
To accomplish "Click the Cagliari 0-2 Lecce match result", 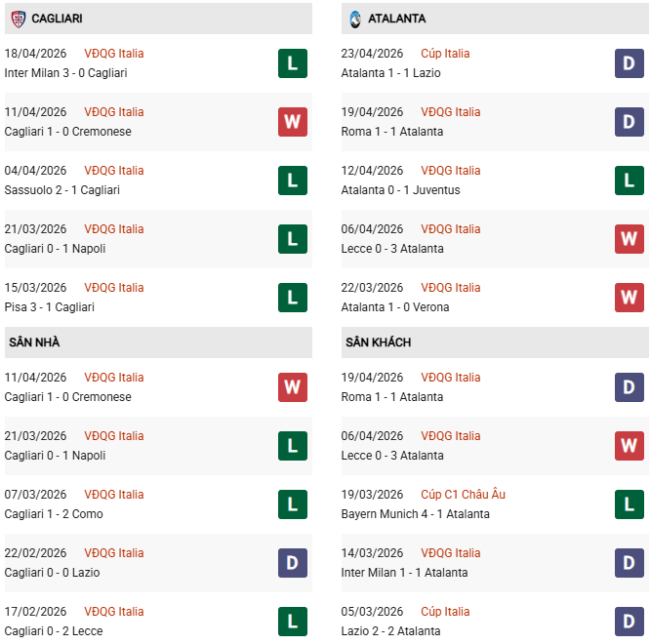I will [x=54, y=631].
